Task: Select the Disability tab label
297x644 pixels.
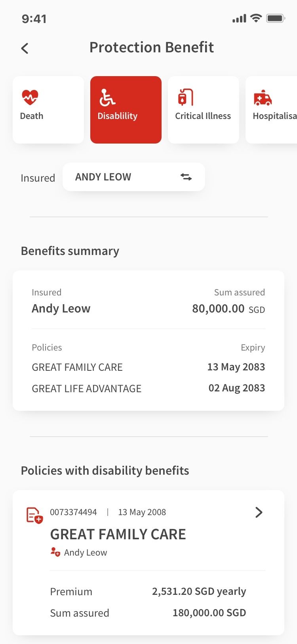Action: 118,116
